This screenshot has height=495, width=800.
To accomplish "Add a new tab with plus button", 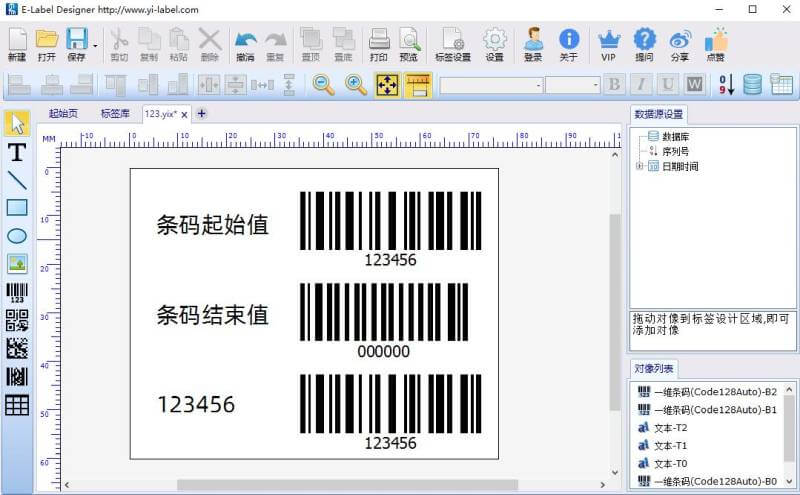I will click(x=202, y=113).
